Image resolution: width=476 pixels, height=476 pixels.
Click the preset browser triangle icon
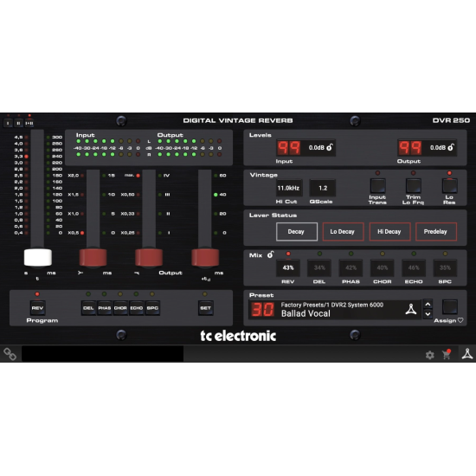[x=411, y=309]
